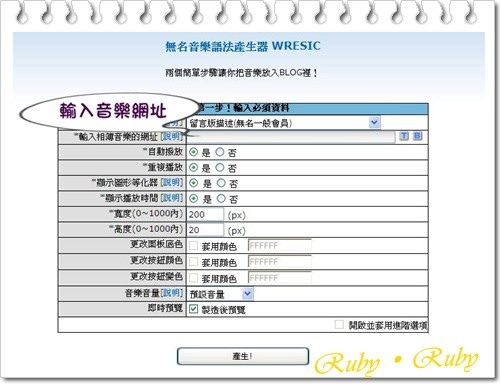Image resolution: width=500 pixels, height=384 pixels.
Task: Select 否 for 重複播放
Action: tap(220, 167)
